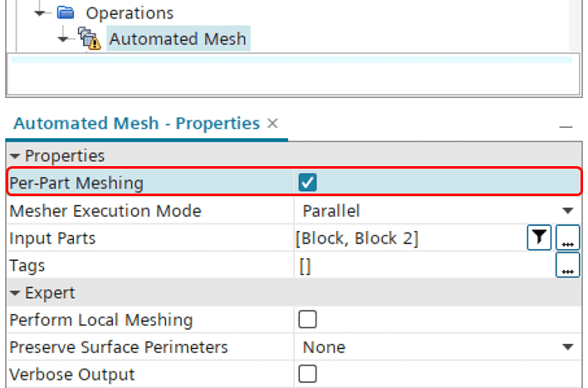The width and height of the screenshot is (588, 388).
Task: Select the Automated Mesh tree item
Action: pos(178,39)
